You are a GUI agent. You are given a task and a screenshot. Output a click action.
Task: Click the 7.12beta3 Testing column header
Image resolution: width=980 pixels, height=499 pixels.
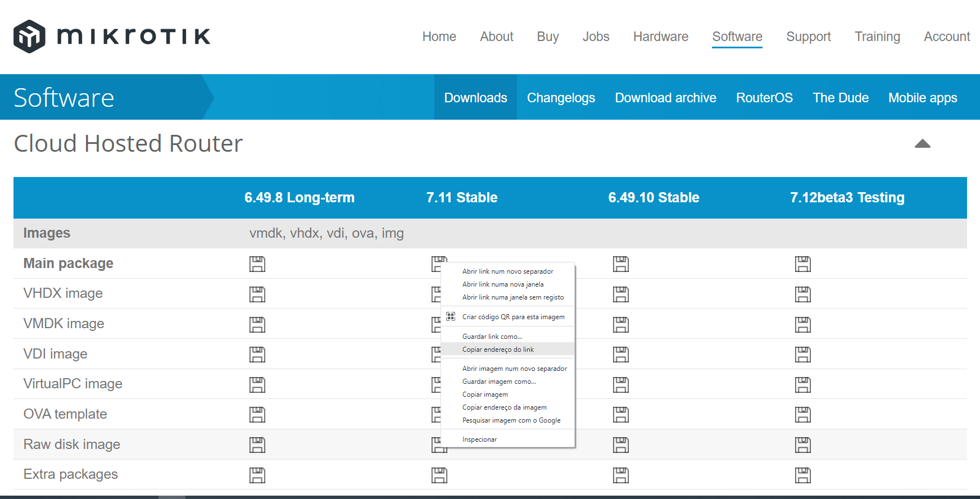click(847, 198)
